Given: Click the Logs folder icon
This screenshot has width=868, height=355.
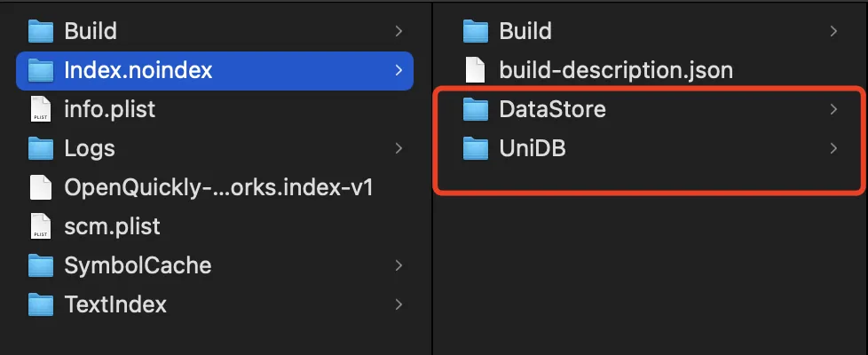Looking at the screenshot, I should click(42, 148).
